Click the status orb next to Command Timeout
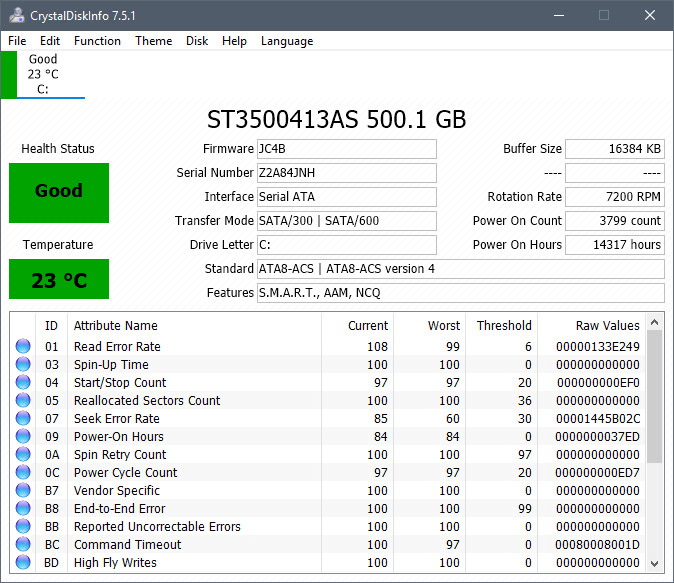The width and height of the screenshot is (674, 583). 23,545
